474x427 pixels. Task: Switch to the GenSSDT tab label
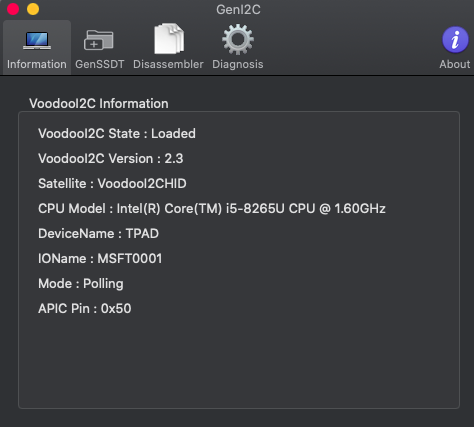pyautogui.click(x=100, y=64)
